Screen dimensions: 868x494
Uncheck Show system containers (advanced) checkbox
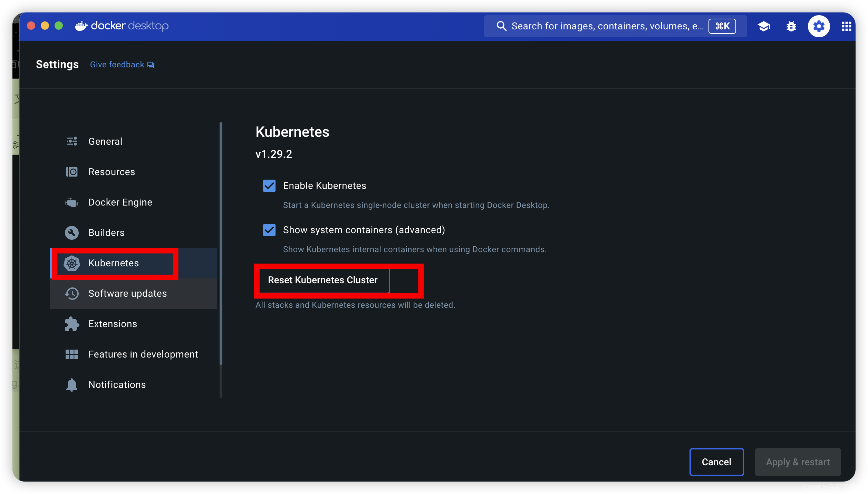(x=269, y=230)
